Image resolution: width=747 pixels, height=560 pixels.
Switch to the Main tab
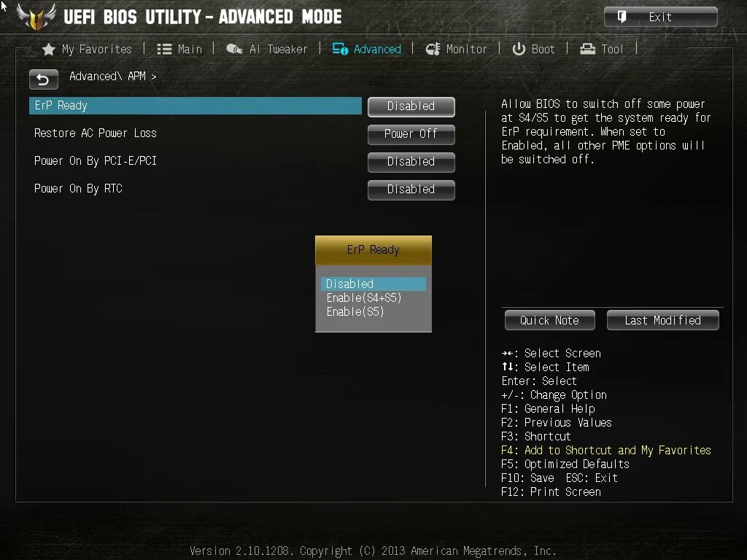point(190,50)
